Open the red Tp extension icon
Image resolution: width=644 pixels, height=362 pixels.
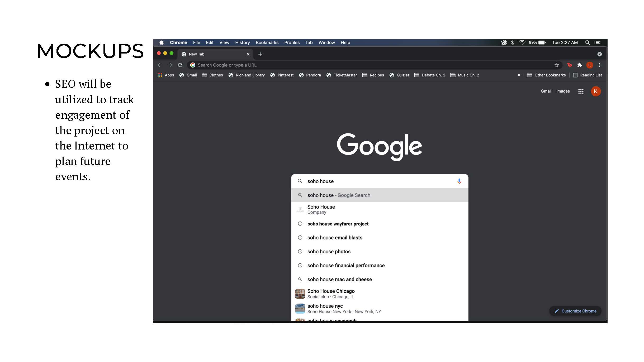[x=569, y=65]
